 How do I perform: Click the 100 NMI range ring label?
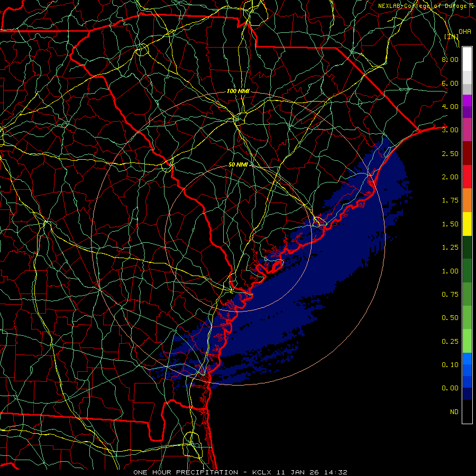pyautogui.click(x=238, y=91)
